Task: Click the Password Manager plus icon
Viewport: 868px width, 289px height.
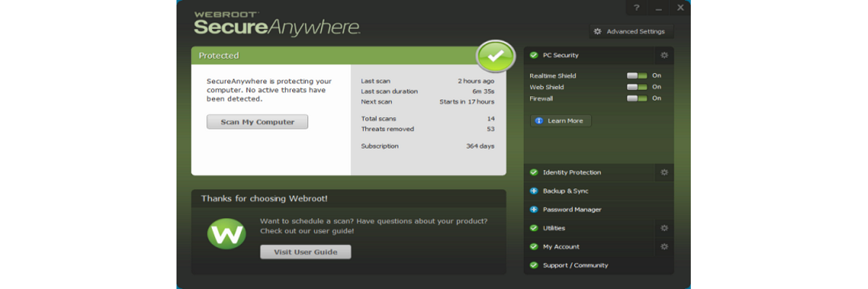Action: [534, 210]
